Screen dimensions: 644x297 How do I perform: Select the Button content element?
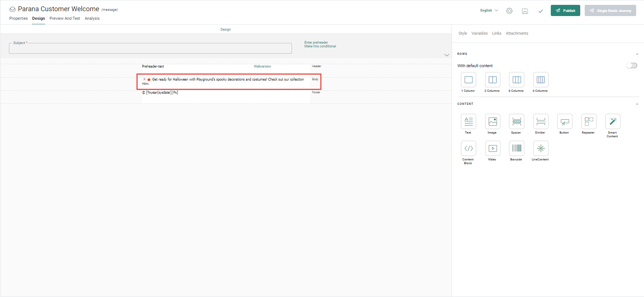tap(565, 122)
